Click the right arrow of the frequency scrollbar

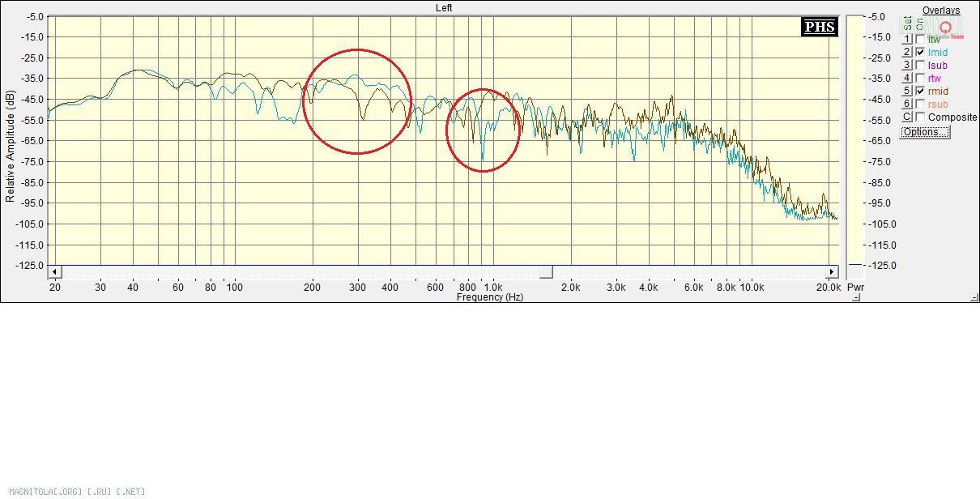click(x=832, y=271)
